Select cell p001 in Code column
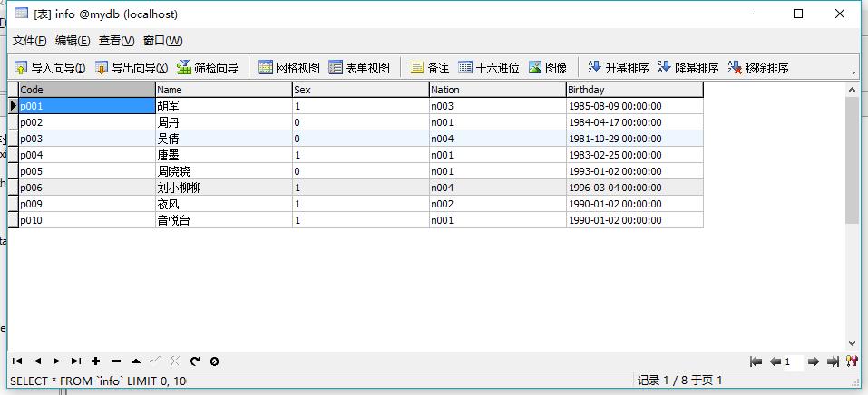 87,106
